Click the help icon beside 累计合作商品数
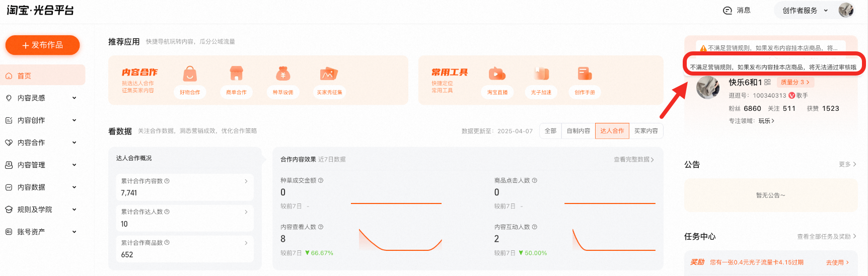The image size is (868, 276). (167, 242)
